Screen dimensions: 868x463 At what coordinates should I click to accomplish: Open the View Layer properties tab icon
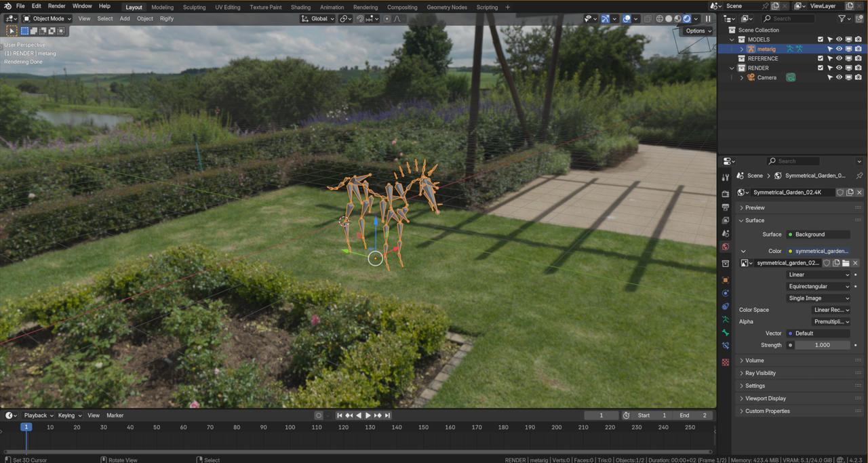pos(726,220)
